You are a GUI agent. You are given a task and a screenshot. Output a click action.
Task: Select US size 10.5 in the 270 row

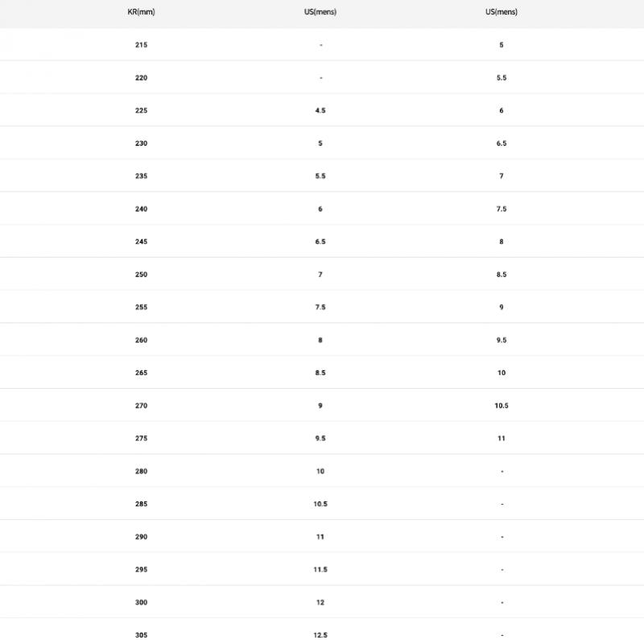click(x=502, y=406)
